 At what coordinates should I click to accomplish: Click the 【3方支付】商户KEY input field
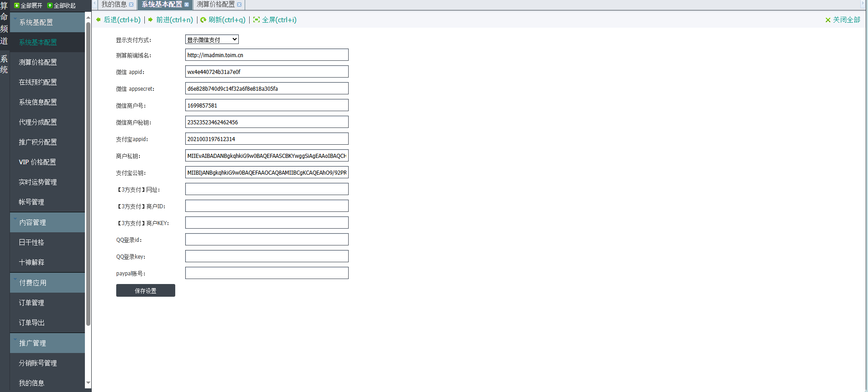[x=267, y=223]
